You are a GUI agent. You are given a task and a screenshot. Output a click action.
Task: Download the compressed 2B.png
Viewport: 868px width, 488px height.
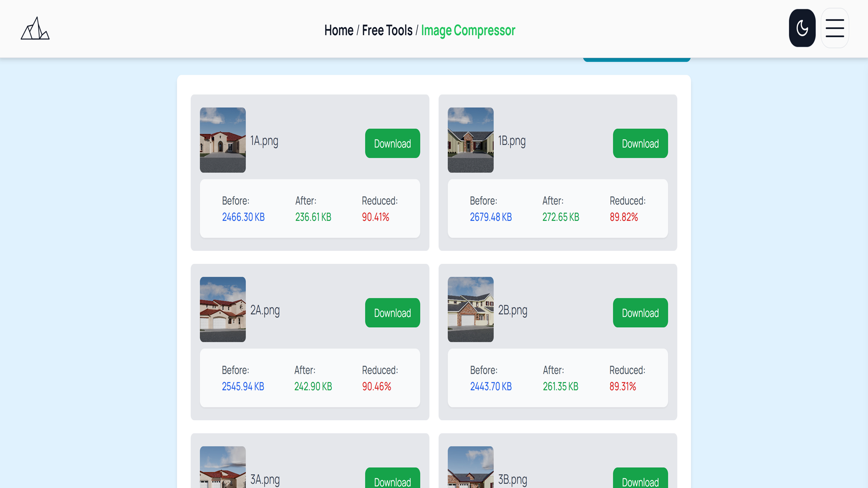pos(640,313)
